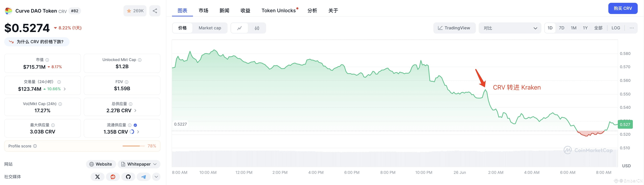The height and width of the screenshot is (185, 644).
Task: Click the Profile score progress bar
Action: pos(134,146)
